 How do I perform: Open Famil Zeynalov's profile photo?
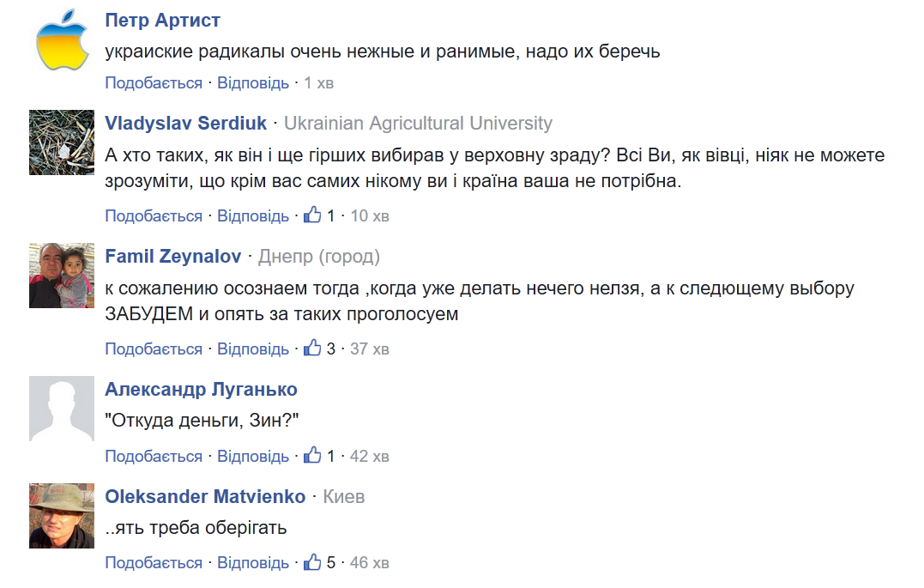click(62, 276)
